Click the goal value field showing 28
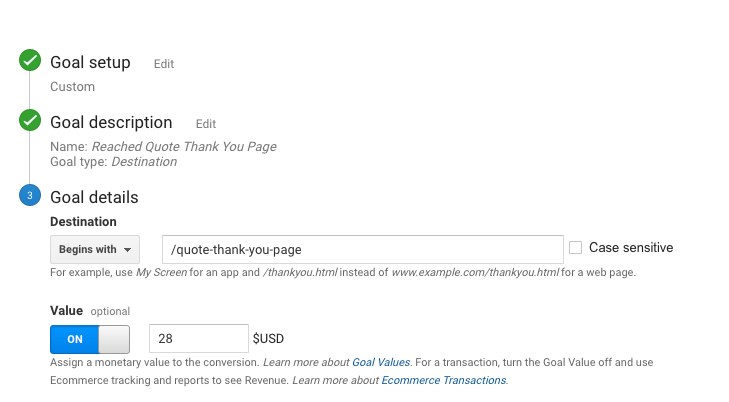The height and width of the screenshot is (402, 729). (198, 338)
